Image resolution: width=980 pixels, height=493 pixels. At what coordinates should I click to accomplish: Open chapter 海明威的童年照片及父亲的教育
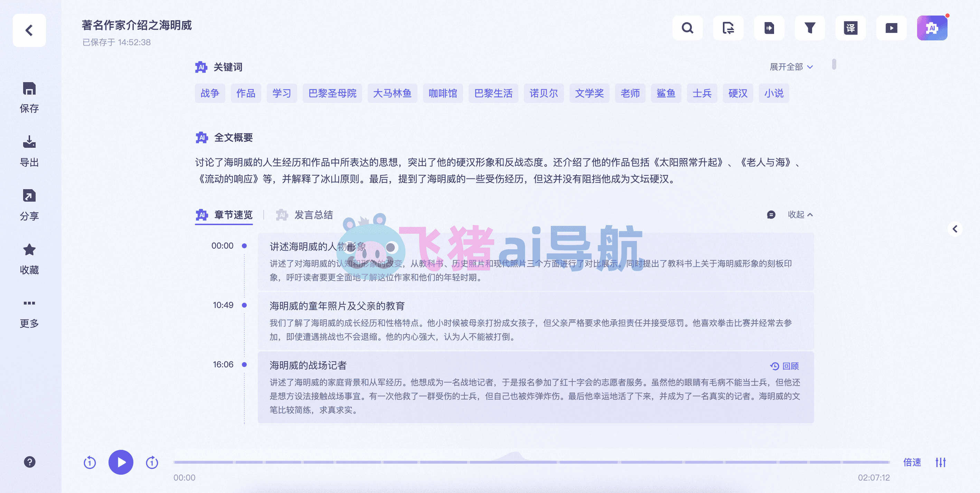tap(536, 321)
